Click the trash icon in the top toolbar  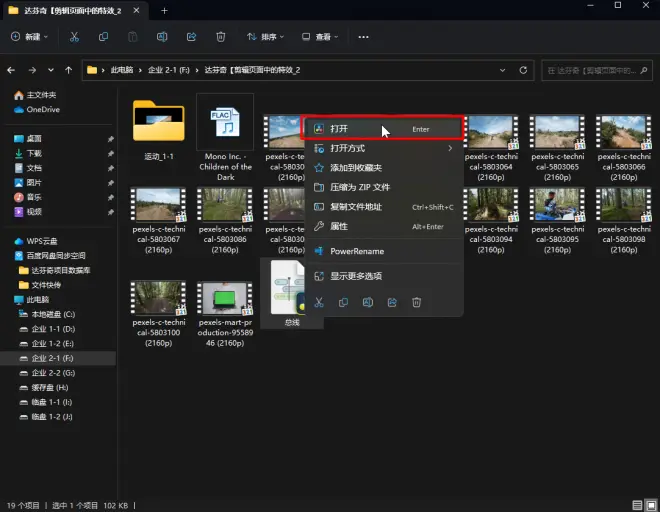click(219, 37)
